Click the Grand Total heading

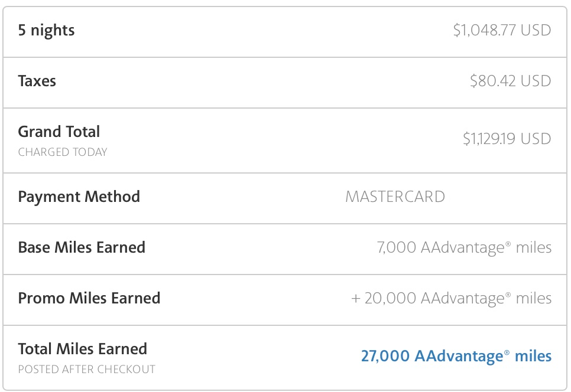pos(59,132)
